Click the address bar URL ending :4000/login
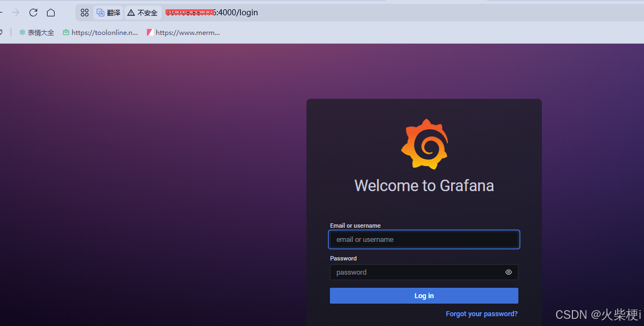The image size is (644, 326). tap(211, 13)
